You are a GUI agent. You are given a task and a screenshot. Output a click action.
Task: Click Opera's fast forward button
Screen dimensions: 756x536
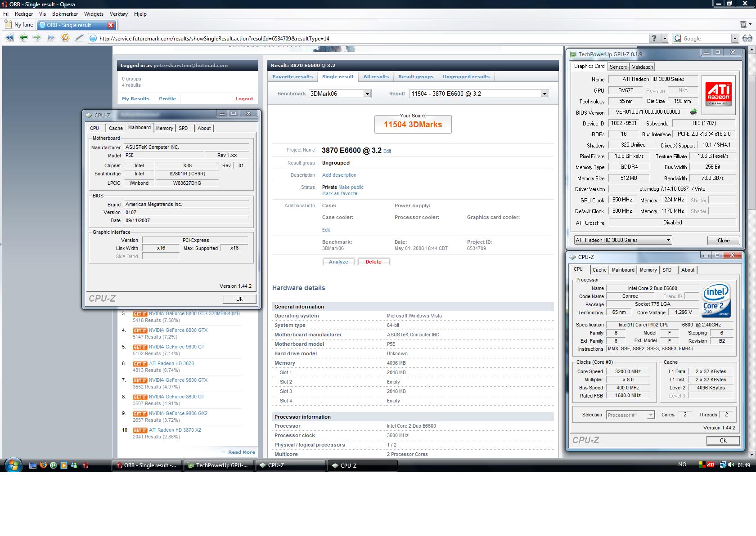pyautogui.click(x=51, y=38)
